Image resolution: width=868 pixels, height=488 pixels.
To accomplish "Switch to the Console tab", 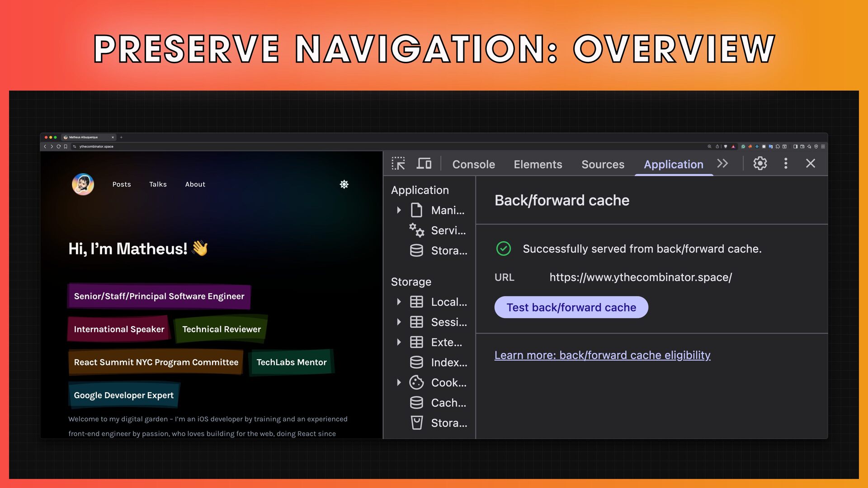I will point(473,164).
